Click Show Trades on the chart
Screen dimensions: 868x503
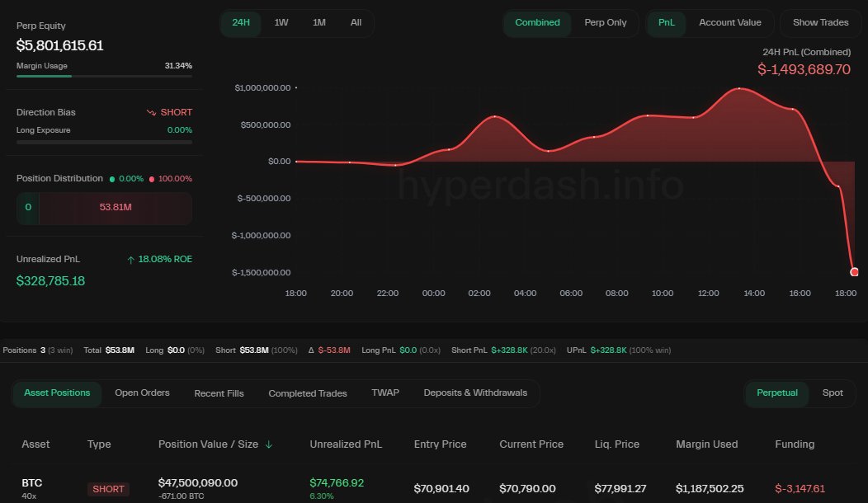pyautogui.click(x=820, y=22)
